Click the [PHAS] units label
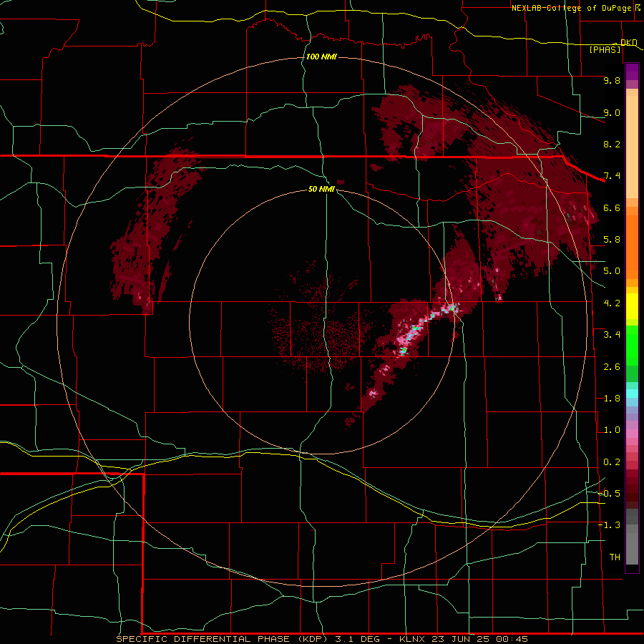Image resolution: width=644 pixels, height=644 pixels. pyautogui.click(x=605, y=49)
